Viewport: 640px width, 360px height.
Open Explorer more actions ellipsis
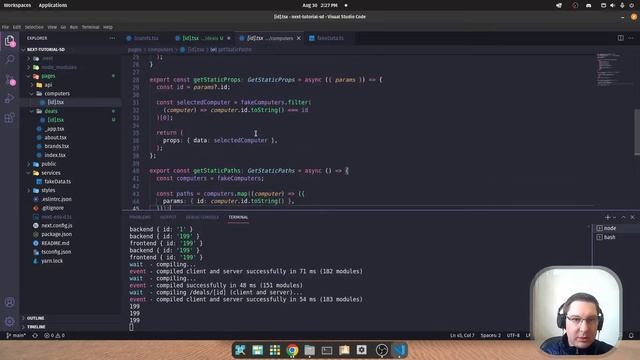pyautogui.click(x=112, y=38)
